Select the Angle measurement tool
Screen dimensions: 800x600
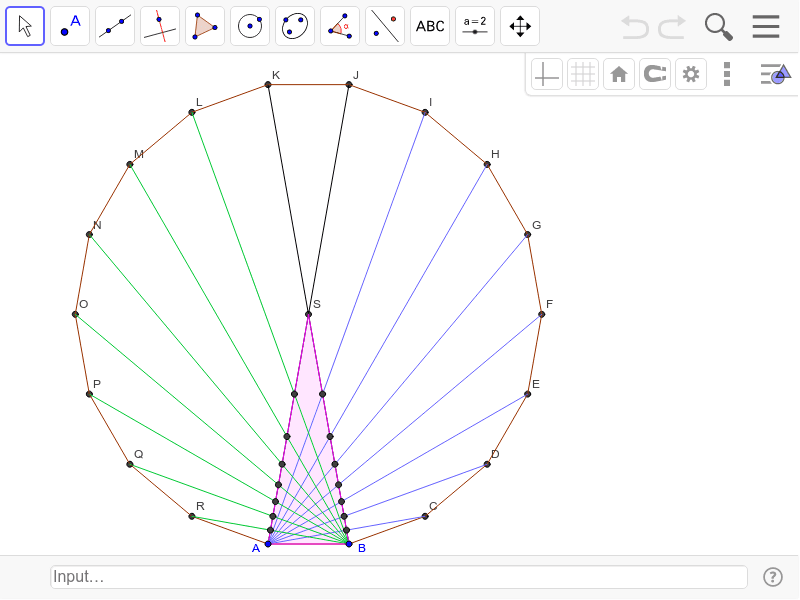340,26
